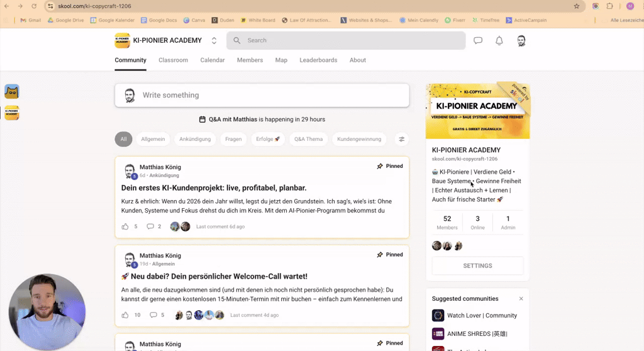The image size is (644, 351).
Task: Open the Members tab
Action: click(x=250, y=60)
